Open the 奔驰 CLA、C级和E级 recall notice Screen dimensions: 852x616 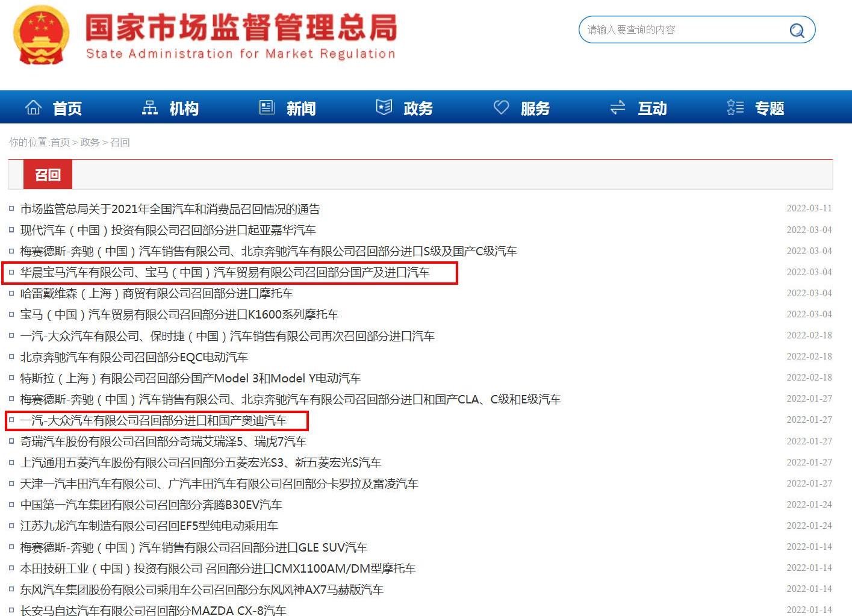tap(290, 399)
